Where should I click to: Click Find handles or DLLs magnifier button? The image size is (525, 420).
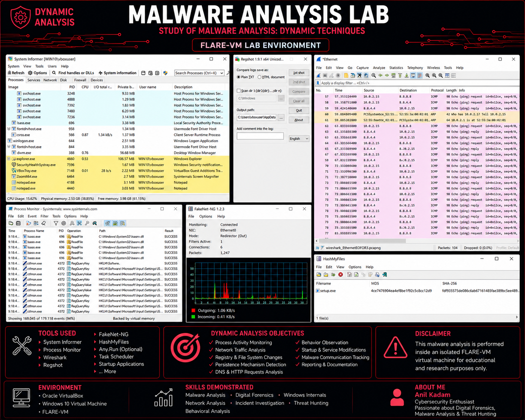coord(73,73)
